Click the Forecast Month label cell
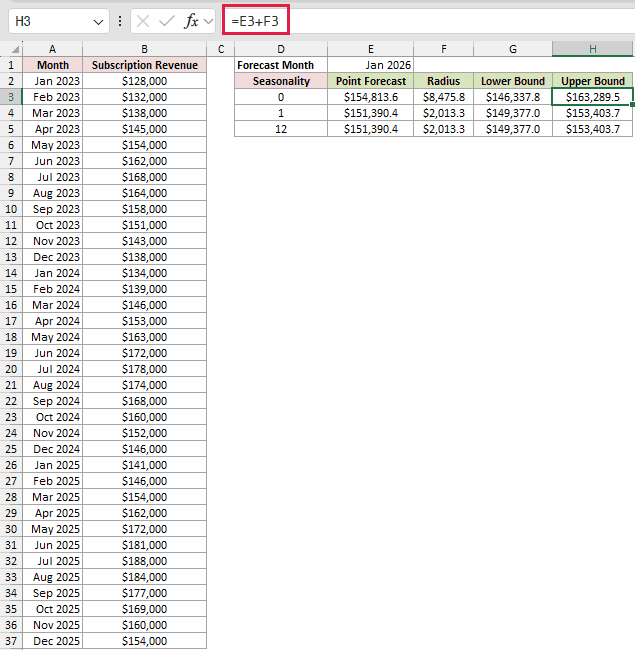635x650 pixels. click(x=281, y=65)
